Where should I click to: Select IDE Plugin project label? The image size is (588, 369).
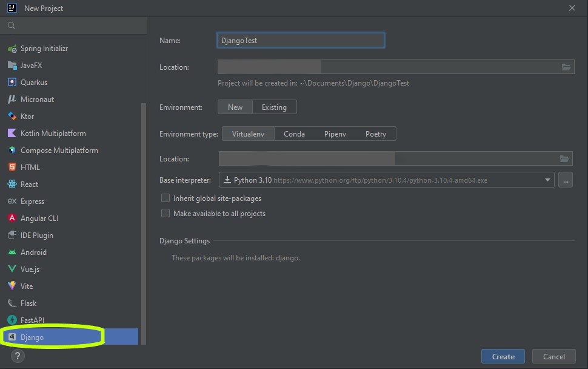[37, 235]
